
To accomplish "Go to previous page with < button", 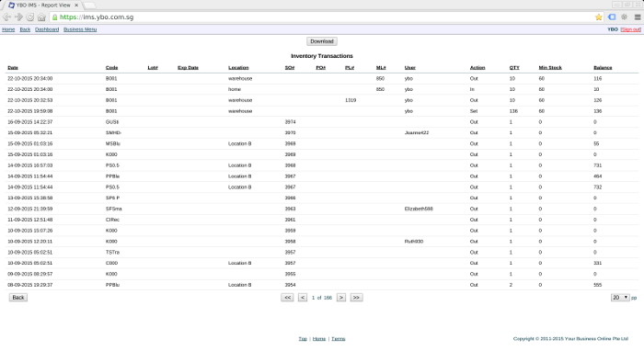I will point(303,298).
